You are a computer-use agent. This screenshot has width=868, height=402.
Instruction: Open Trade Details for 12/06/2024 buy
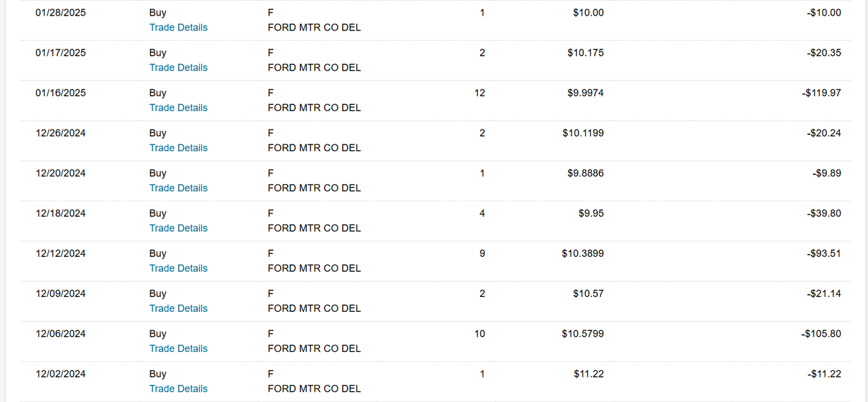coord(178,348)
